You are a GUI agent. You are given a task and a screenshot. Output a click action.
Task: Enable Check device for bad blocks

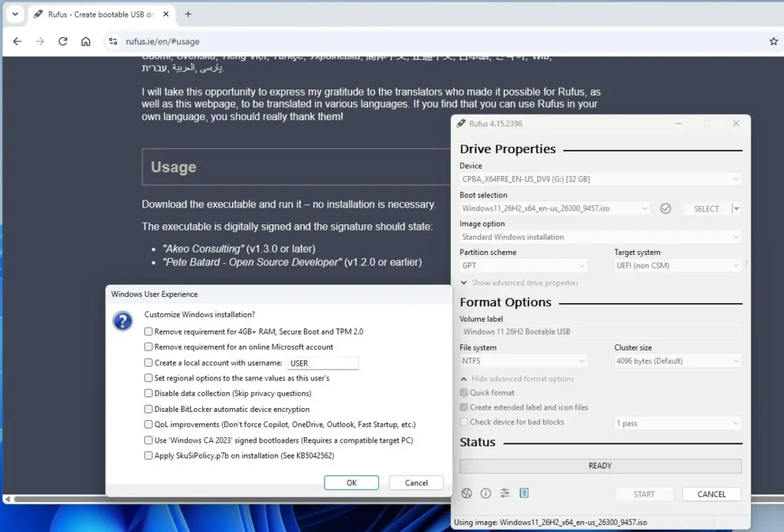pyautogui.click(x=464, y=422)
